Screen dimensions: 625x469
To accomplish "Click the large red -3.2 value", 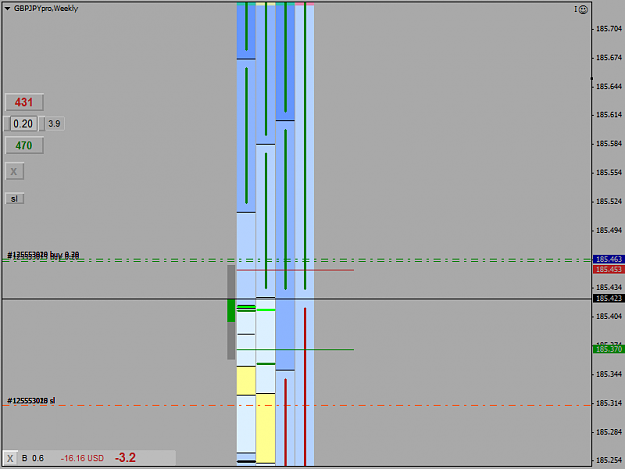I will pyautogui.click(x=125, y=457).
